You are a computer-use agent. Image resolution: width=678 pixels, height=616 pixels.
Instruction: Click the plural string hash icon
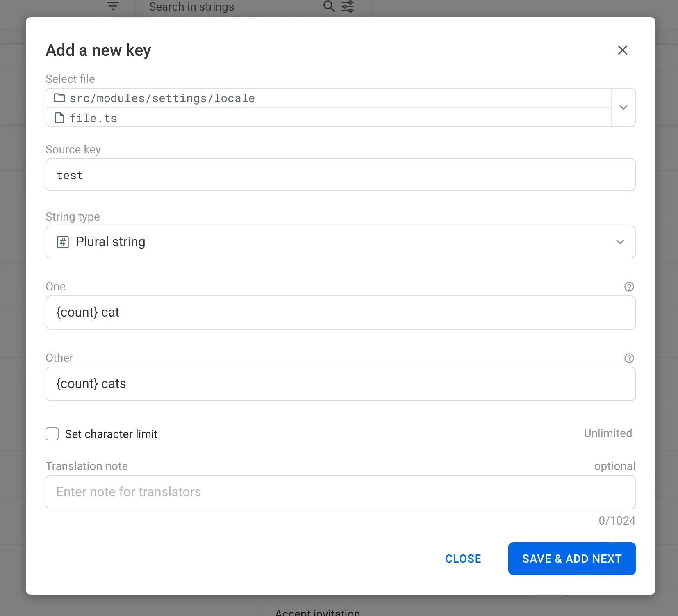click(x=62, y=242)
